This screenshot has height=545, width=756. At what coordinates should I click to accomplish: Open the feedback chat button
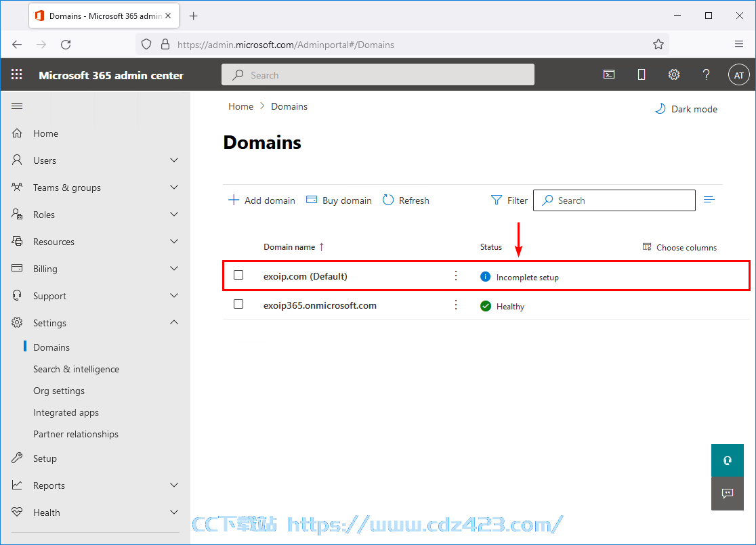coord(727,494)
